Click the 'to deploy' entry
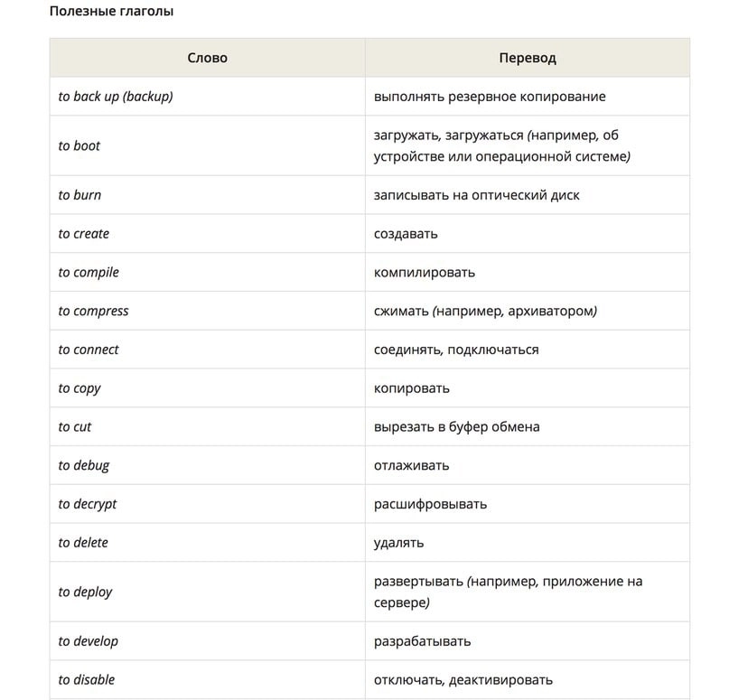 click(x=85, y=593)
